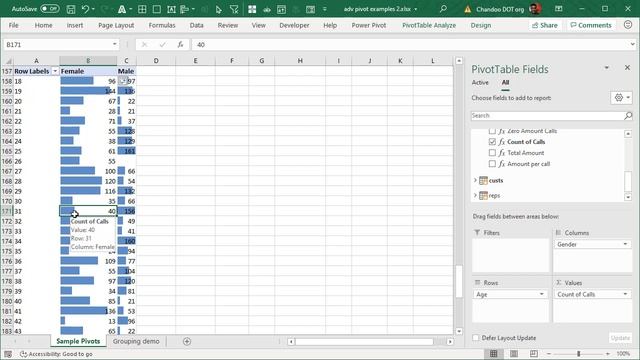This screenshot has width=640, height=360.
Task: Click the vertical scroll down arrow of sheet
Action: [x=459, y=331]
